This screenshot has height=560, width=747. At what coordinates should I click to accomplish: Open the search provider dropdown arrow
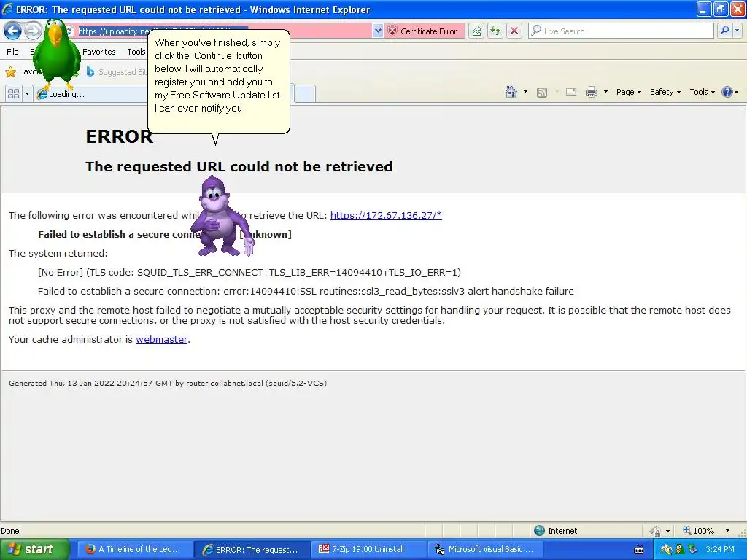click(x=737, y=31)
